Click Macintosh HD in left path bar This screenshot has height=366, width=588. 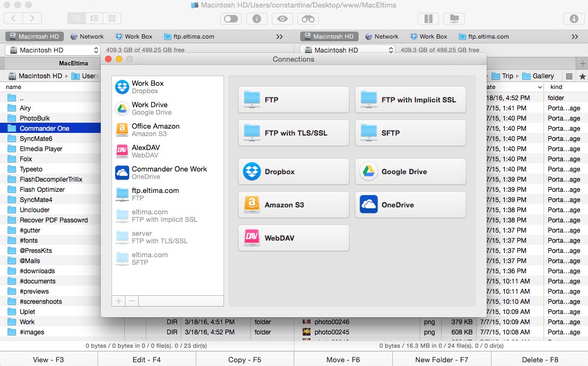(x=35, y=76)
